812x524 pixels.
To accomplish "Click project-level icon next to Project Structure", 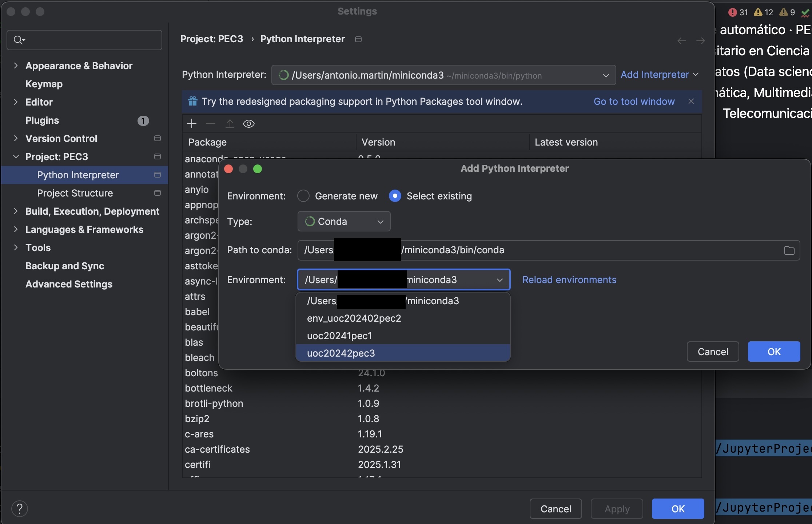I will click(x=158, y=193).
